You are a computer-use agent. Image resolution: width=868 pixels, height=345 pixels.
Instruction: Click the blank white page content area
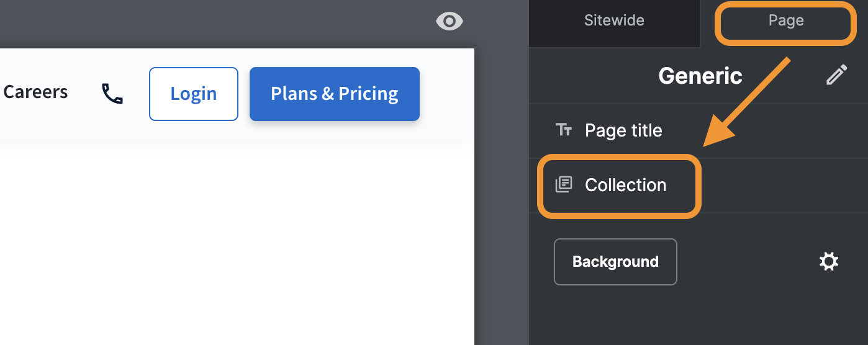pyautogui.click(x=236, y=248)
